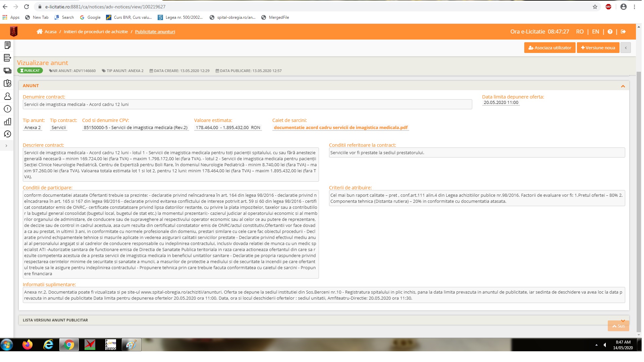Click the logout icon in header
644x362 pixels.
click(623, 32)
